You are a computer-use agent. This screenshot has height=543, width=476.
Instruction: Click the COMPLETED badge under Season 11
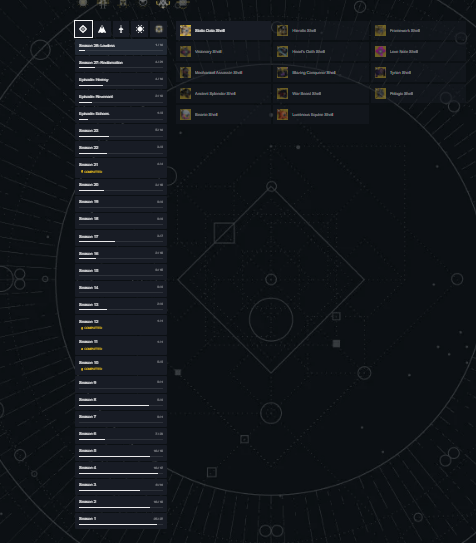click(x=92, y=349)
